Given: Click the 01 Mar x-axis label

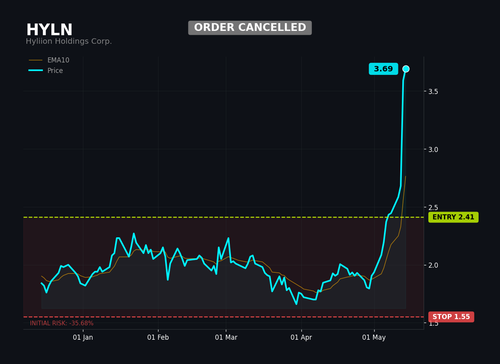Looking at the screenshot, I should (x=226, y=337).
